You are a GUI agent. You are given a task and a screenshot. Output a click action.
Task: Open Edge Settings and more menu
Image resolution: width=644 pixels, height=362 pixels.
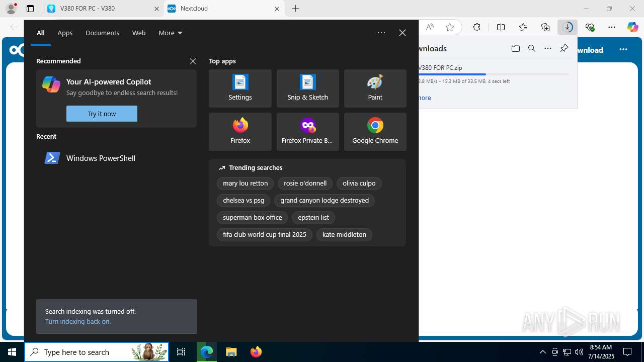pyautogui.click(x=612, y=27)
